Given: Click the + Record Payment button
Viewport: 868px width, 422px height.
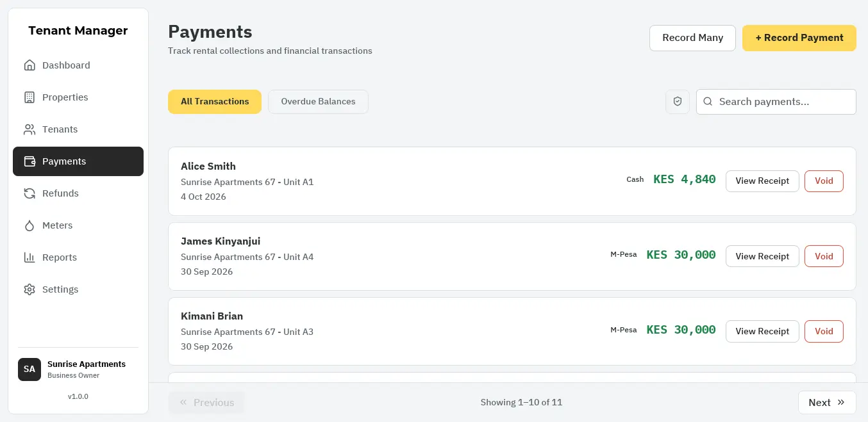Looking at the screenshot, I should (x=799, y=38).
